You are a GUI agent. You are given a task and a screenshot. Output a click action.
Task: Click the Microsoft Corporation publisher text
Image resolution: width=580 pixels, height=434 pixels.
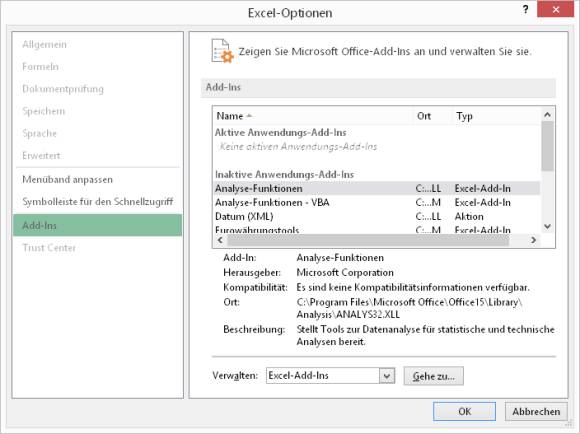point(345,273)
